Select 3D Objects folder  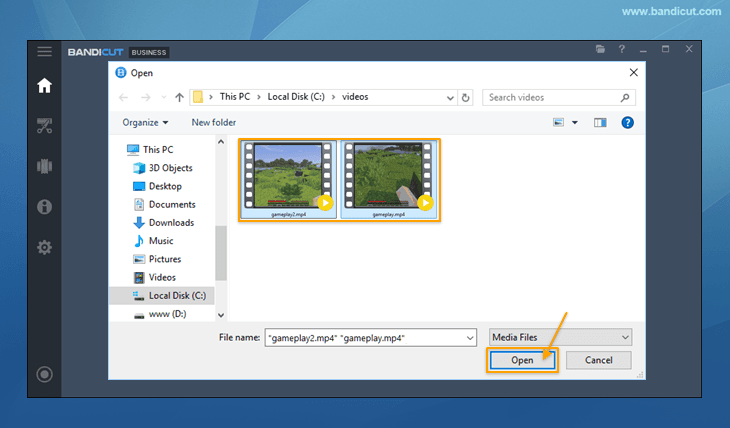click(x=163, y=168)
